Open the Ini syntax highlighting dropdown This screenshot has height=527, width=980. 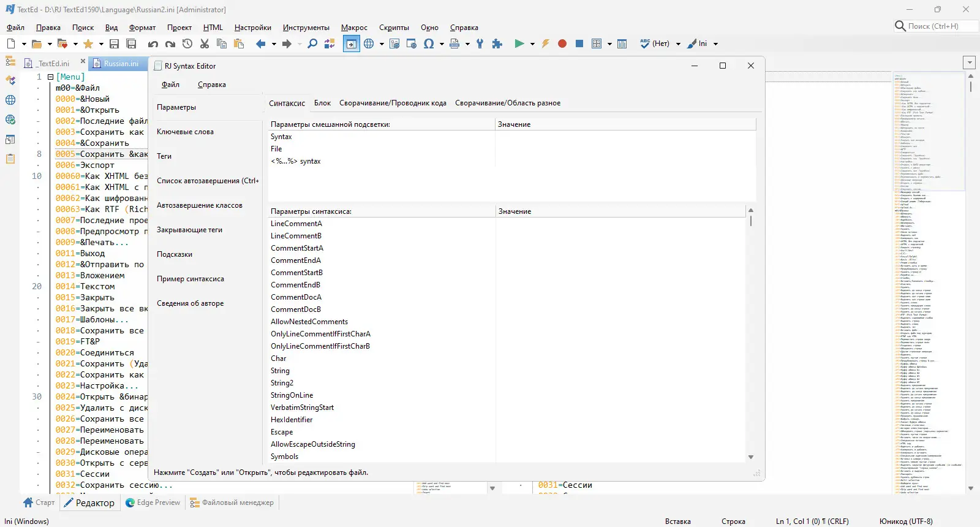point(715,44)
